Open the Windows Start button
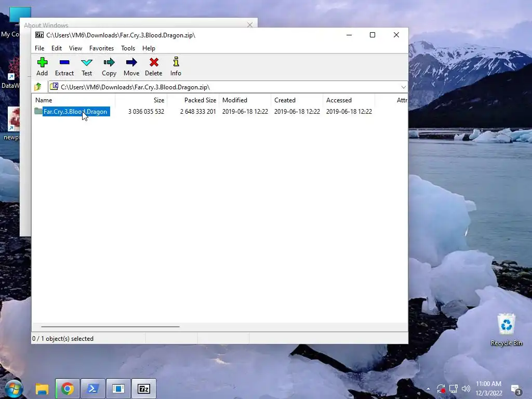The width and height of the screenshot is (532, 399). point(14,389)
